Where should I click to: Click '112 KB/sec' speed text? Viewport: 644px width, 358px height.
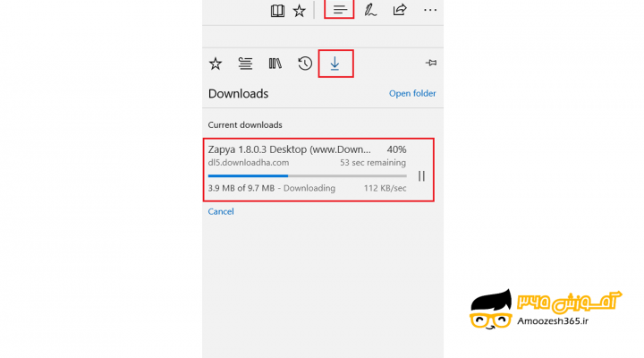[385, 188]
